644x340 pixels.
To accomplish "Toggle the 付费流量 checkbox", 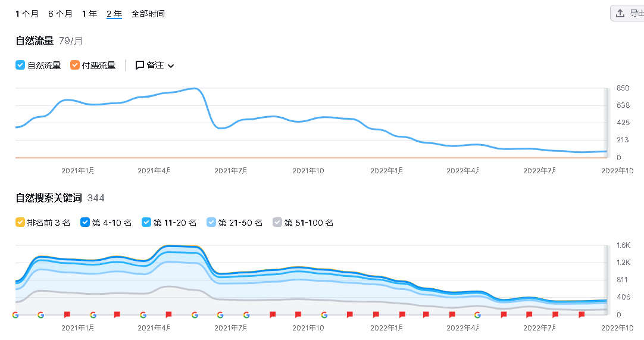I will pyautogui.click(x=75, y=65).
